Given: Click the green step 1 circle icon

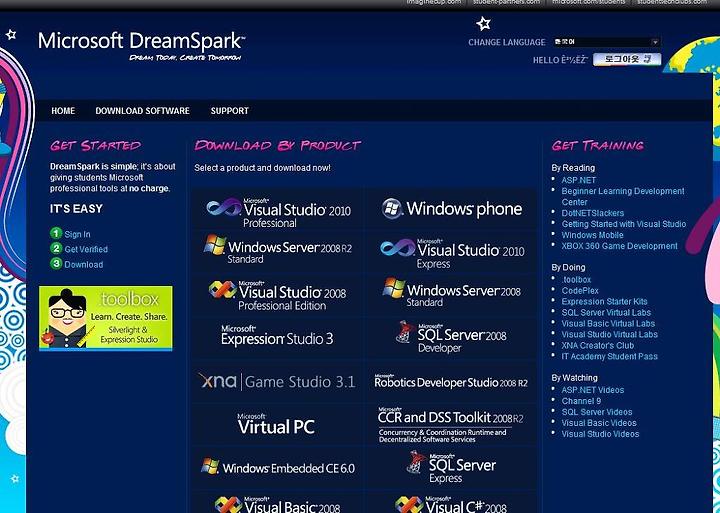Looking at the screenshot, I should (56, 233).
